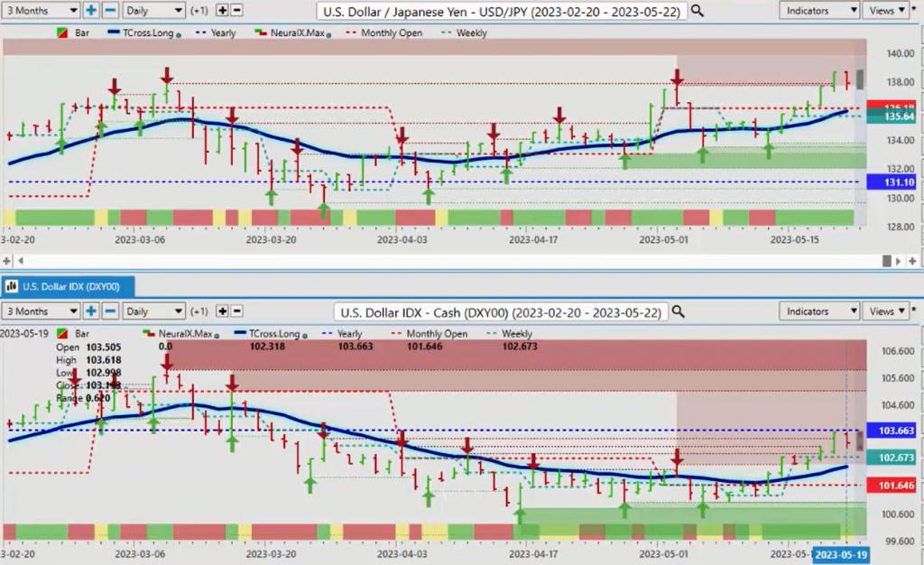Toggle TCross.Long in the bottom chart legend

[271, 333]
